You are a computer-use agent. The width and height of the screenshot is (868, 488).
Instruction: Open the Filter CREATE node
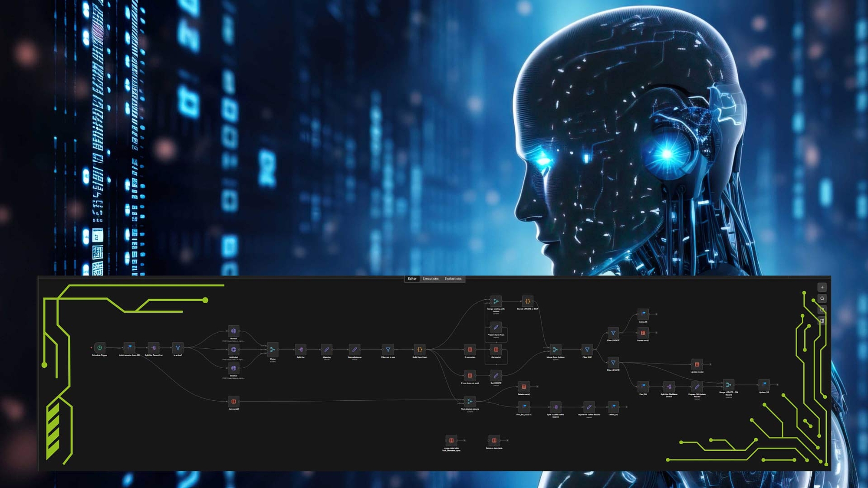pyautogui.click(x=613, y=333)
